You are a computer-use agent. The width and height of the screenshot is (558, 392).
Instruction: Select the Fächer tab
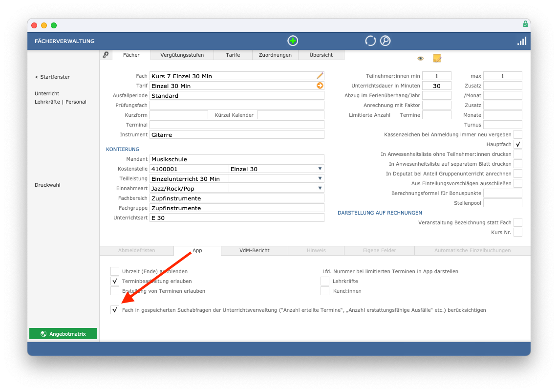click(x=131, y=55)
